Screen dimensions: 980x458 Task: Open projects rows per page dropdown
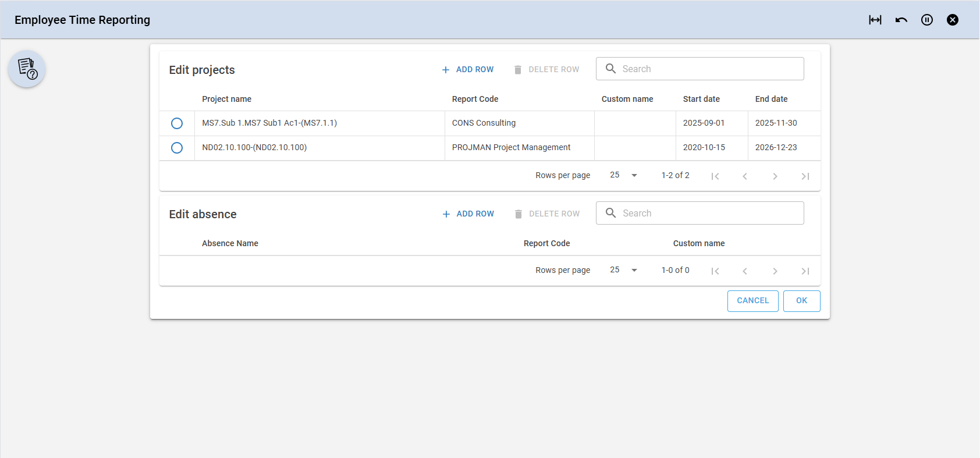click(x=624, y=175)
